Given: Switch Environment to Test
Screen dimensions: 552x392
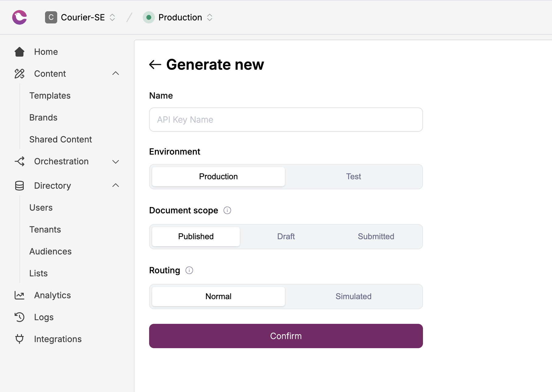Looking at the screenshot, I should click(x=353, y=177).
